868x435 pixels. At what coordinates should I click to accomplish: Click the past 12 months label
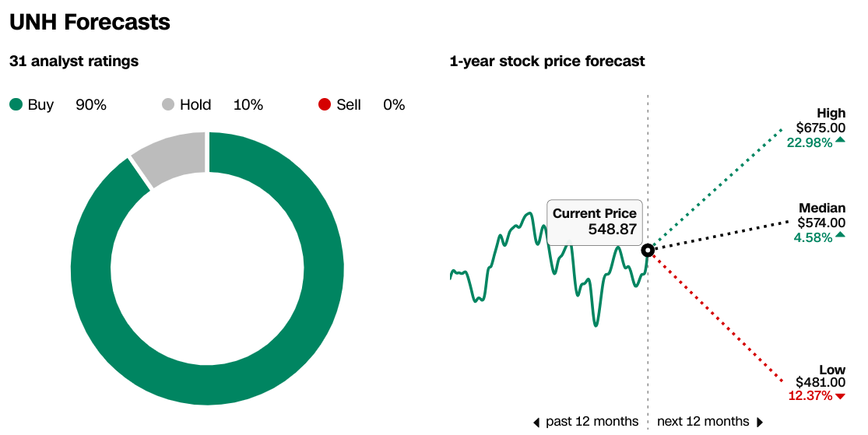pyautogui.click(x=592, y=422)
